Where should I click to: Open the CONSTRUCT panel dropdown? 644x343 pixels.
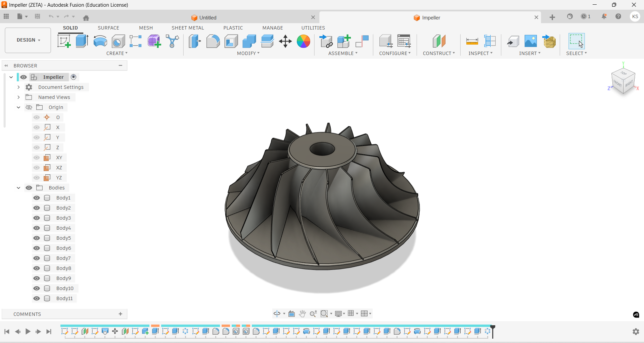point(439,53)
